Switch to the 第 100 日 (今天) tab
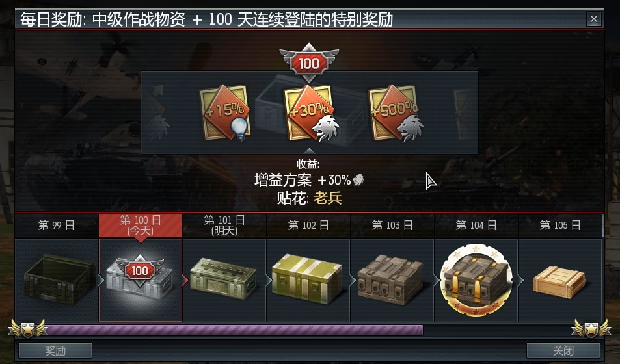 (141, 226)
